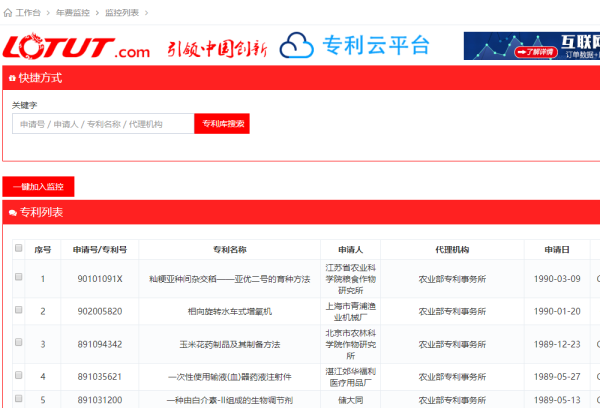Click the chat icon before 专利列表
Image resolution: width=600 pixels, height=408 pixels.
[x=12, y=213]
